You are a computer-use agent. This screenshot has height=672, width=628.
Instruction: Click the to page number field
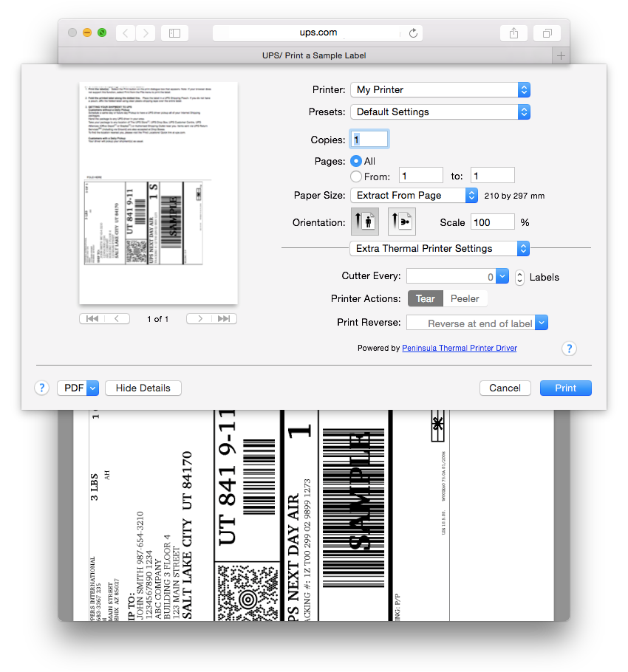click(493, 176)
